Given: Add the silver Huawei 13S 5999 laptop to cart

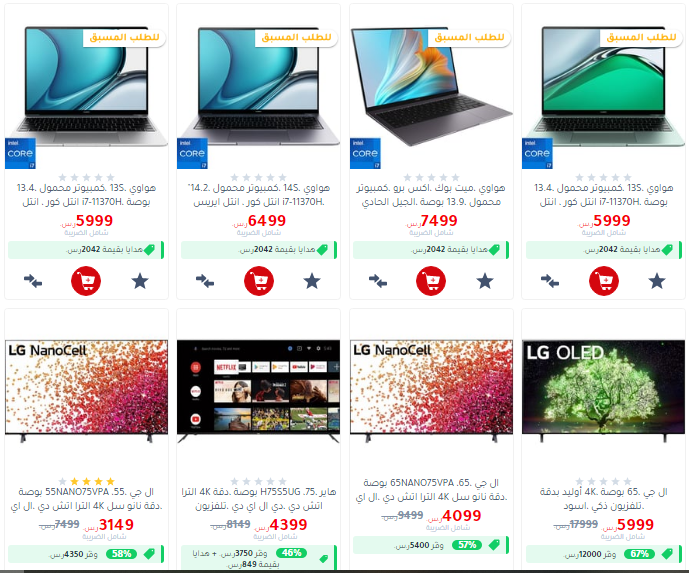Looking at the screenshot, I should [x=86, y=281].
